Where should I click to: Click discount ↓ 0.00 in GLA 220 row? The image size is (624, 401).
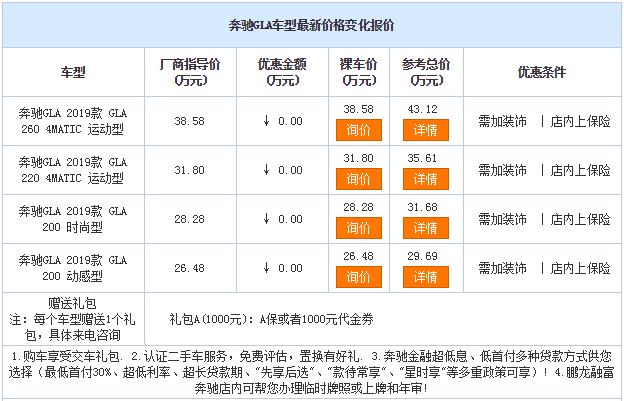283,170
